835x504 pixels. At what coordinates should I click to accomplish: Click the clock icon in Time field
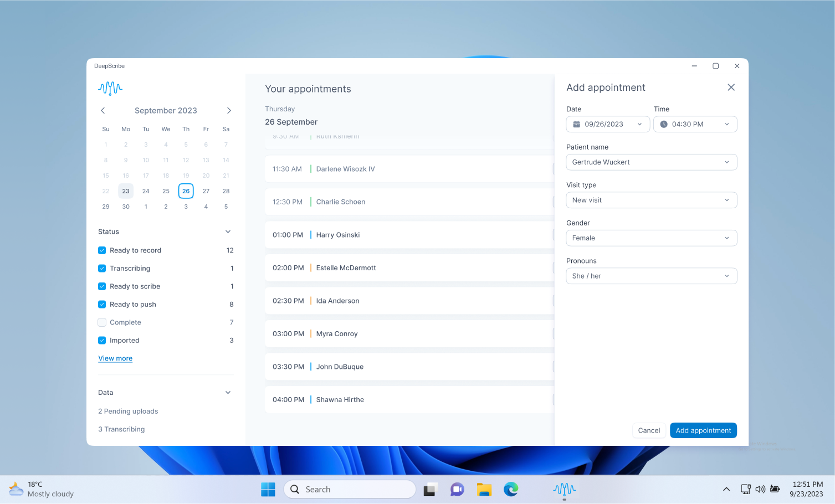pyautogui.click(x=664, y=124)
